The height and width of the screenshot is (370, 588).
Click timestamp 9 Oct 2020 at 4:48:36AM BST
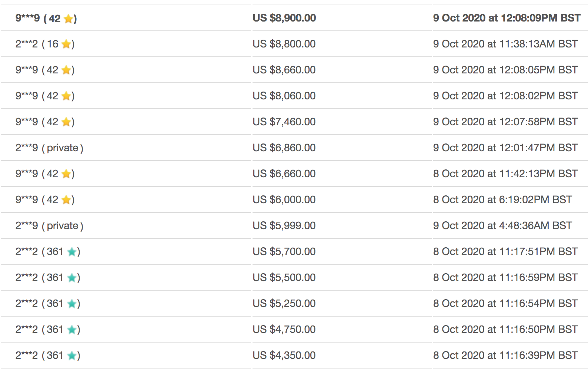click(502, 226)
